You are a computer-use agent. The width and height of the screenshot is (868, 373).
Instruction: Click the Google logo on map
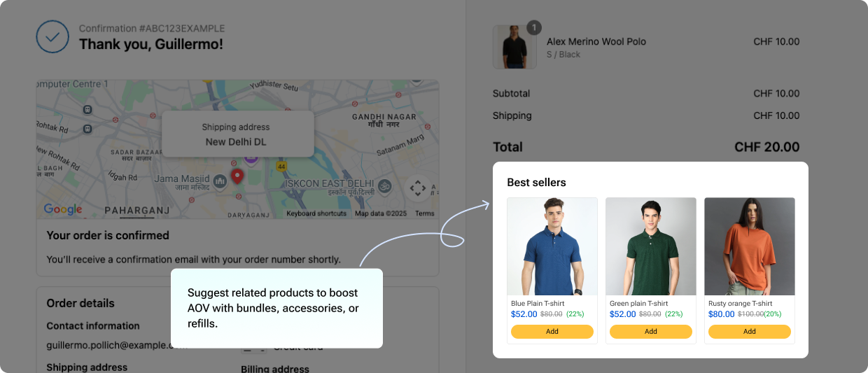pos(63,209)
